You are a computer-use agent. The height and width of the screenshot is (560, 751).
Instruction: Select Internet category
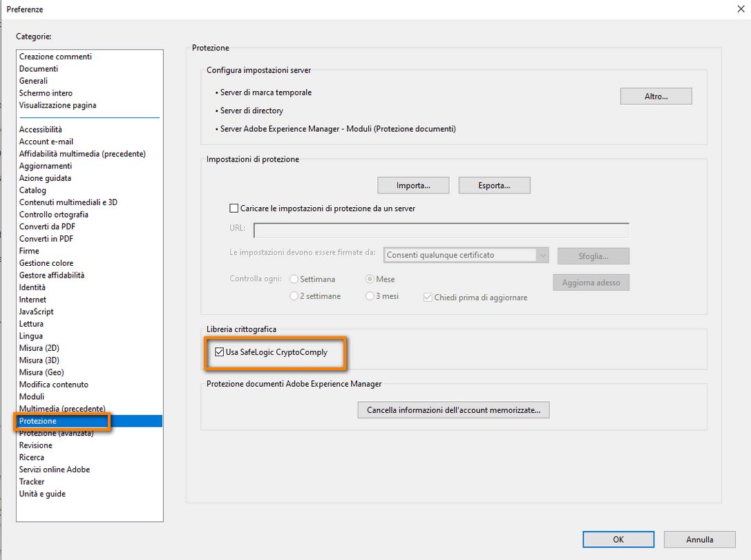click(32, 300)
